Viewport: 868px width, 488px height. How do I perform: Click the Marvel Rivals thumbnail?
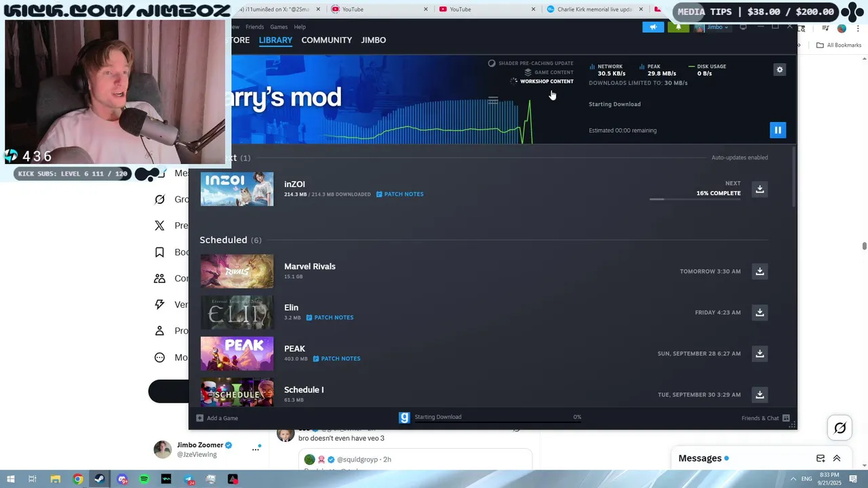237,271
